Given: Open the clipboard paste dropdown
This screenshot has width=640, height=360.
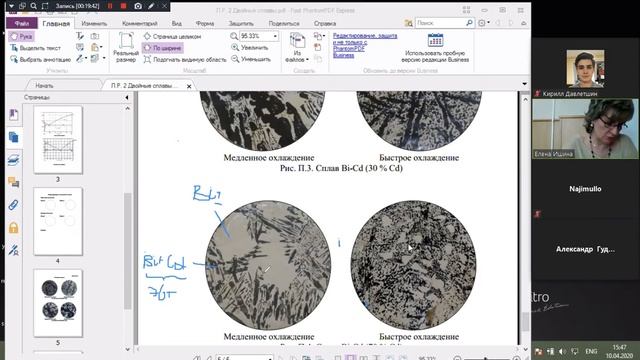Looking at the screenshot, I should [x=97, y=47].
